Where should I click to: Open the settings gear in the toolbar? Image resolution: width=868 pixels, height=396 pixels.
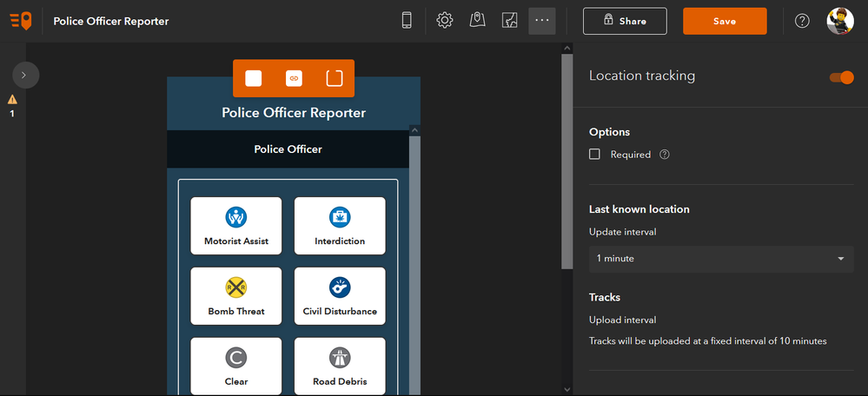pyautogui.click(x=445, y=21)
